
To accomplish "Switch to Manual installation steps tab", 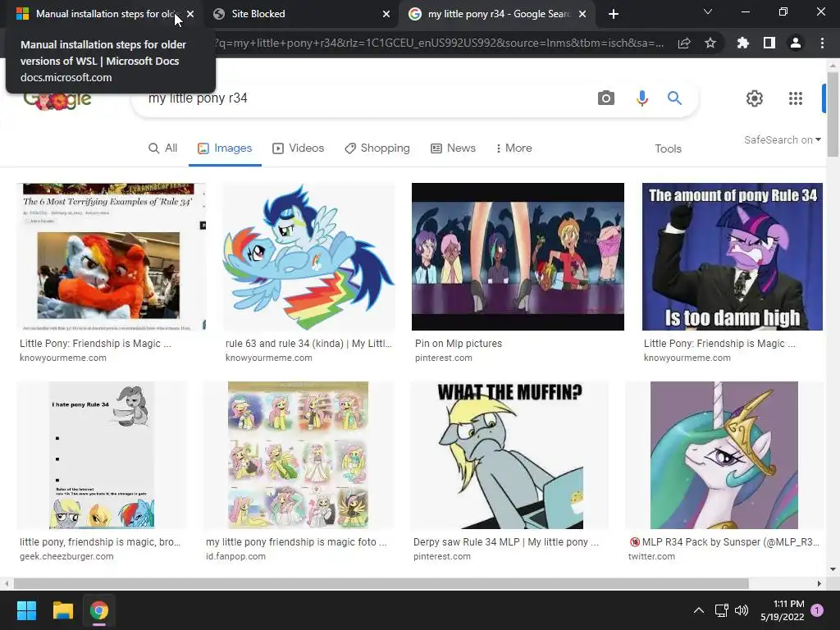I will pos(102,14).
